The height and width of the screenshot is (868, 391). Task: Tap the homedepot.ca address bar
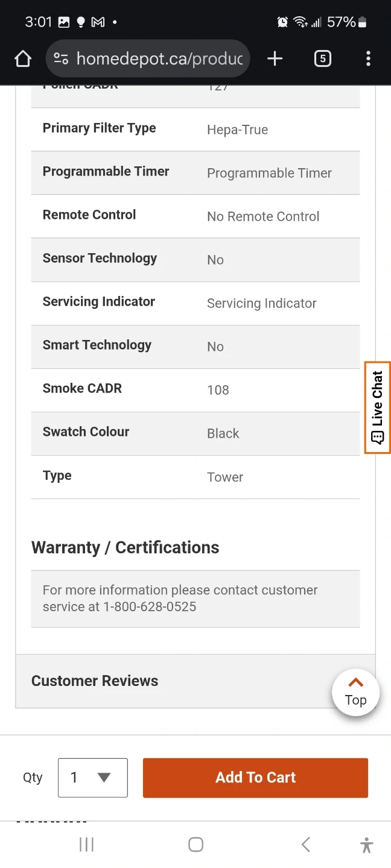(159, 58)
